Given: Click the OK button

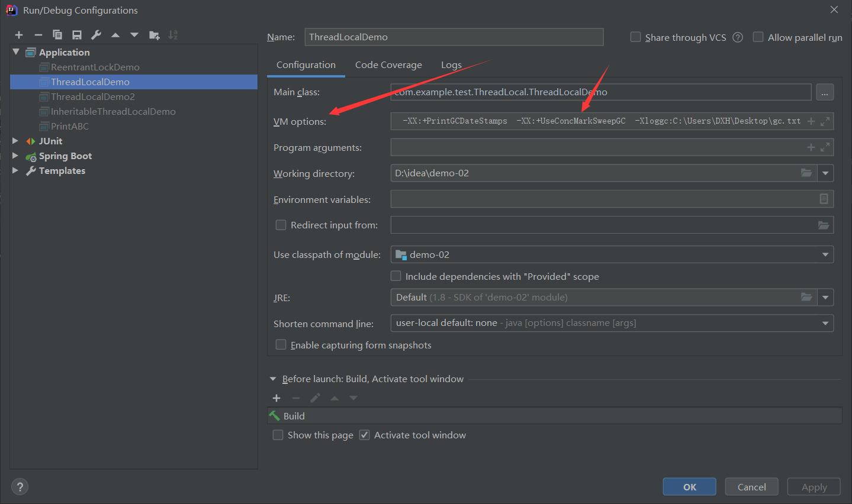Looking at the screenshot, I should 689,487.
